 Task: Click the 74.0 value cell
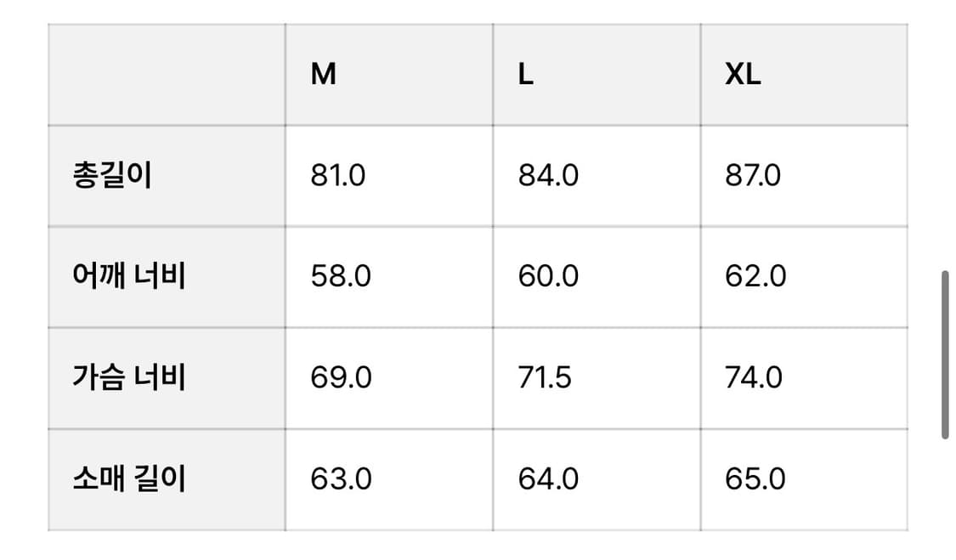pyautogui.click(x=754, y=377)
